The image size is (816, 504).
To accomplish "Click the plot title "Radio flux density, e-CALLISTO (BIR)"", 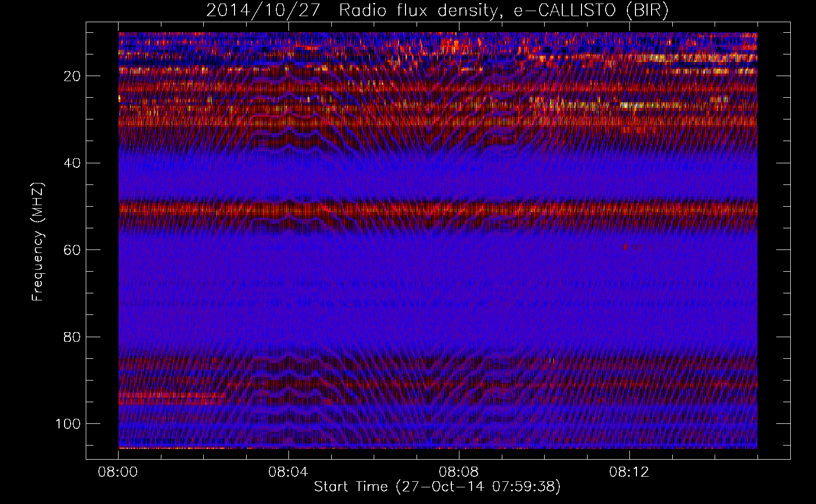I will point(504,11).
